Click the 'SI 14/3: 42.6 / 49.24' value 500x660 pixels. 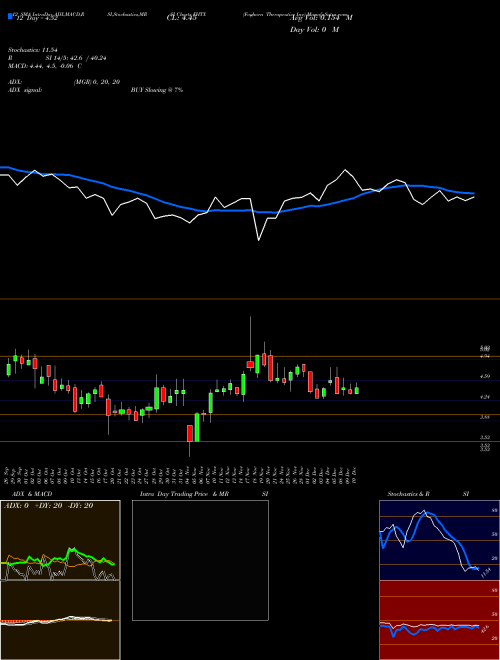[76, 58]
